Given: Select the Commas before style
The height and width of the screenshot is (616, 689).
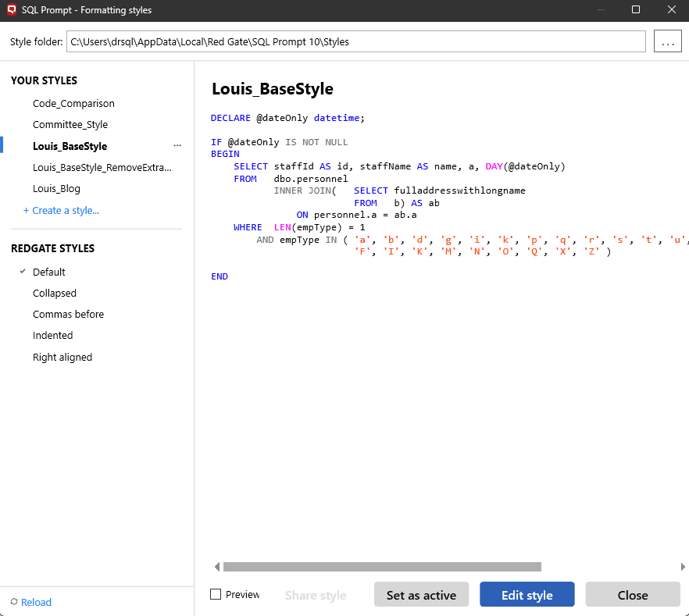Looking at the screenshot, I should click(x=67, y=314).
